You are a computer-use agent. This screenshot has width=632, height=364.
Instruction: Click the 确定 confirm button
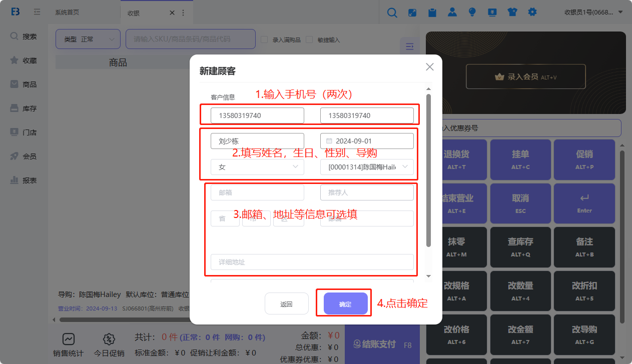[x=345, y=303]
